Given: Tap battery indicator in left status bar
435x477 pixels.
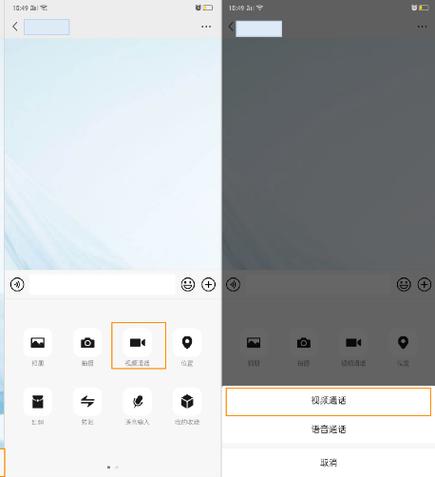Looking at the screenshot, I should 208,8.
